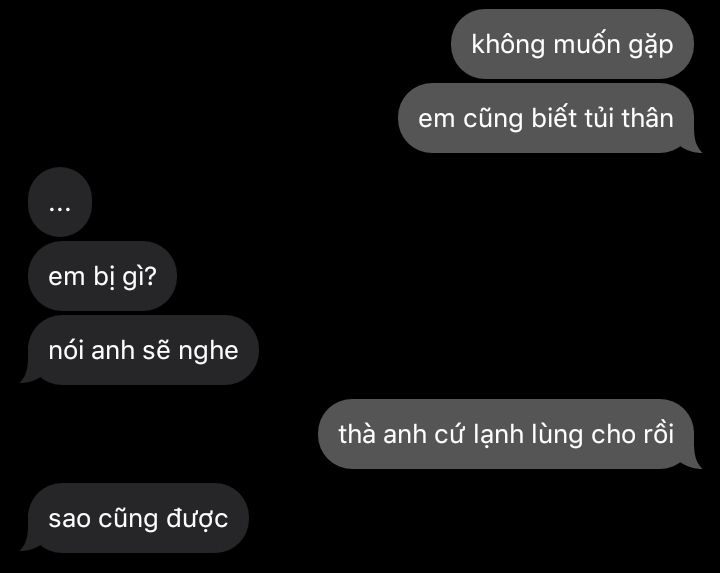The height and width of the screenshot is (573, 720).
Task: Click the tail of "thà anh cứ lạnh lùng" bubble
Action: [693, 462]
